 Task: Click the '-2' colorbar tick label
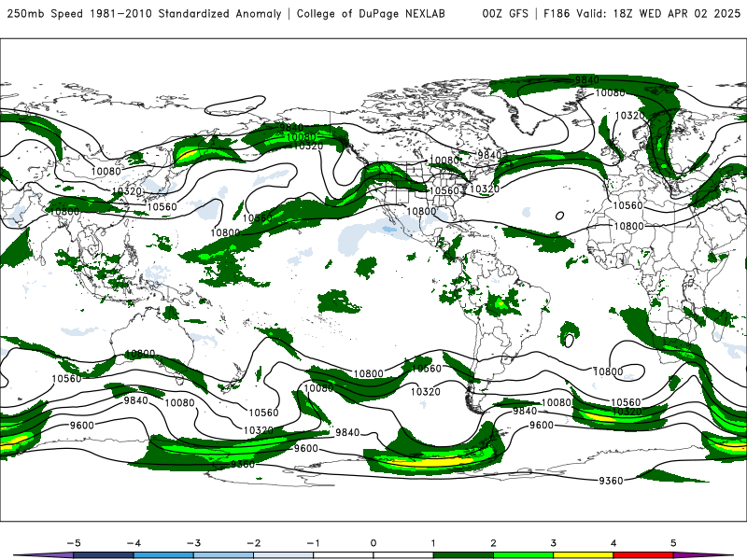(253, 543)
